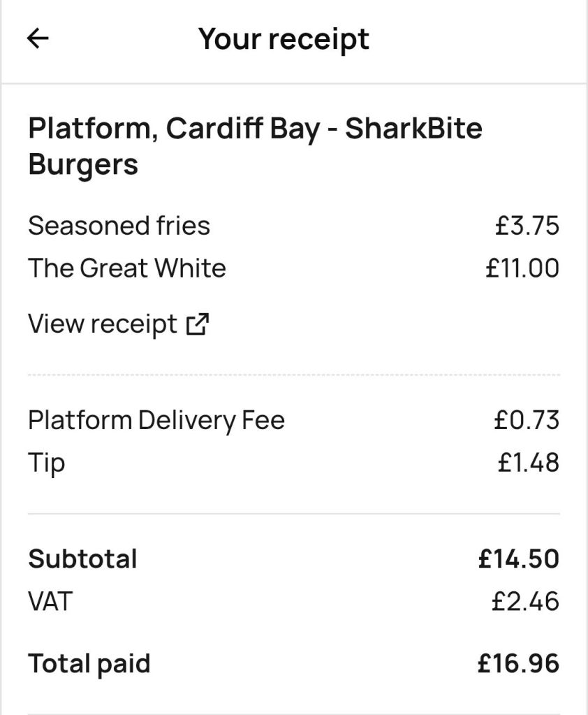588x715 pixels.
Task: Select the Total paid label
Action: pos(89,663)
